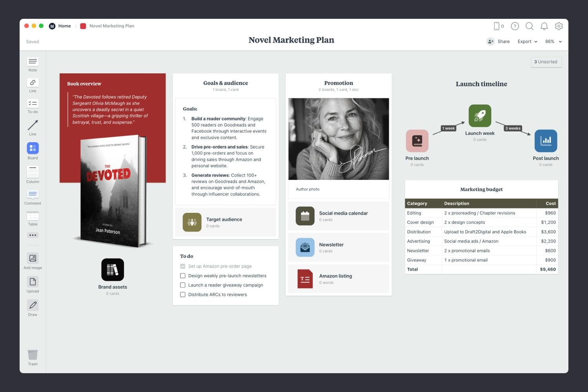
Task: Check Distribute ARCs to reviewers
Action: (183, 294)
